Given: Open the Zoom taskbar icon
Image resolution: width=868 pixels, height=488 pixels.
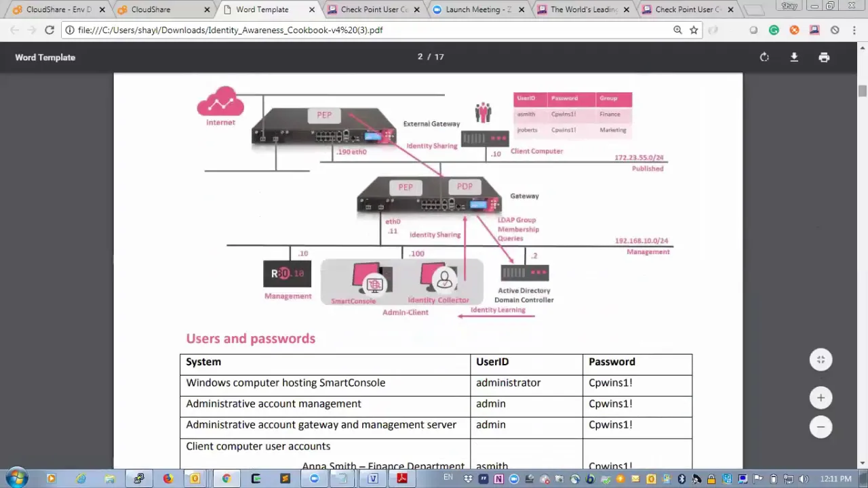Looking at the screenshot, I should click(315, 479).
